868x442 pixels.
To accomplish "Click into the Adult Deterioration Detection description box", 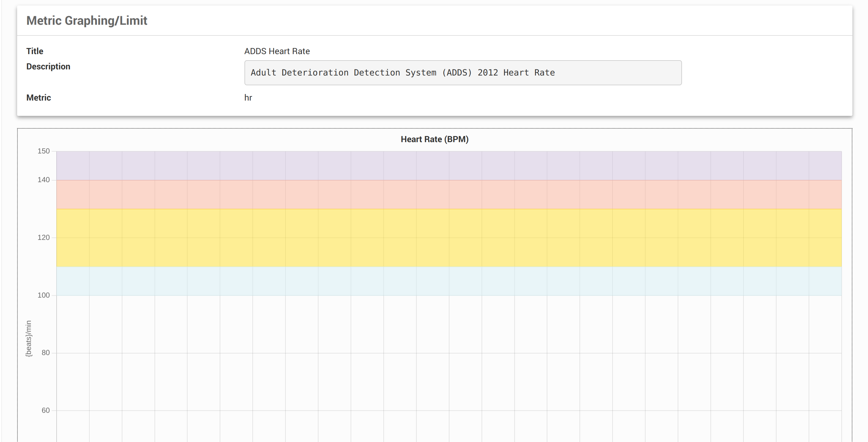I will 462,73.
